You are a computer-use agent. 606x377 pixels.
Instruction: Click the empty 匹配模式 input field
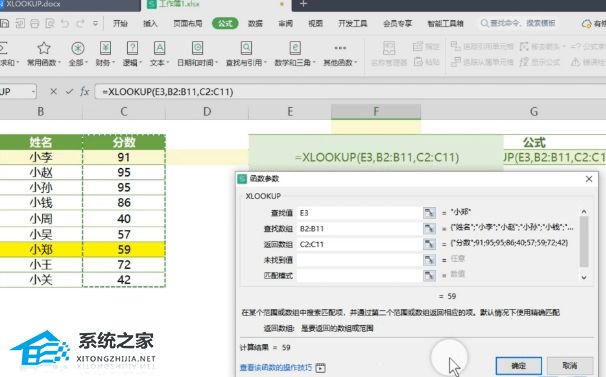pyautogui.click(x=359, y=275)
